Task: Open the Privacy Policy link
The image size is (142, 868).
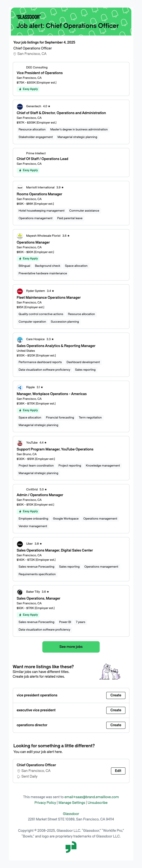Action: click(45, 803)
